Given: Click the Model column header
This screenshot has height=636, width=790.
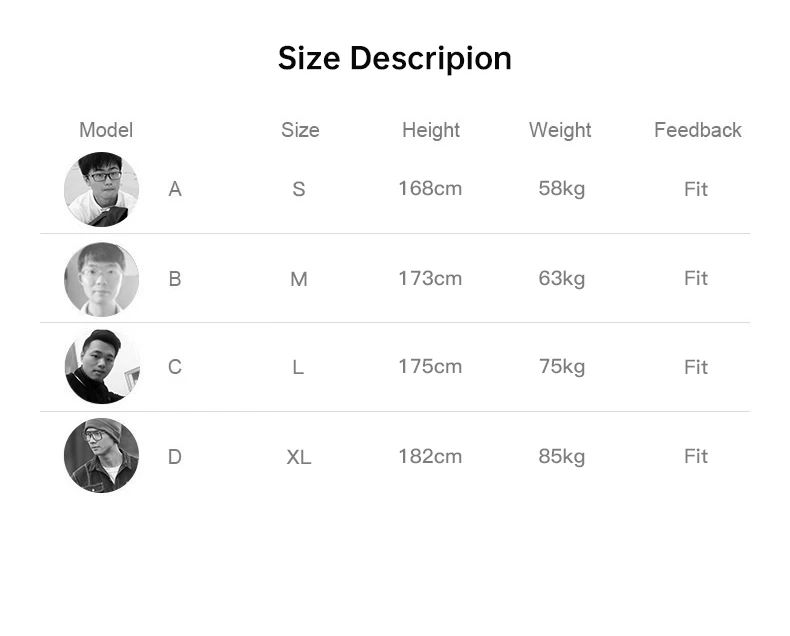Looking at the screenshot, I should [x=106, y=130].
